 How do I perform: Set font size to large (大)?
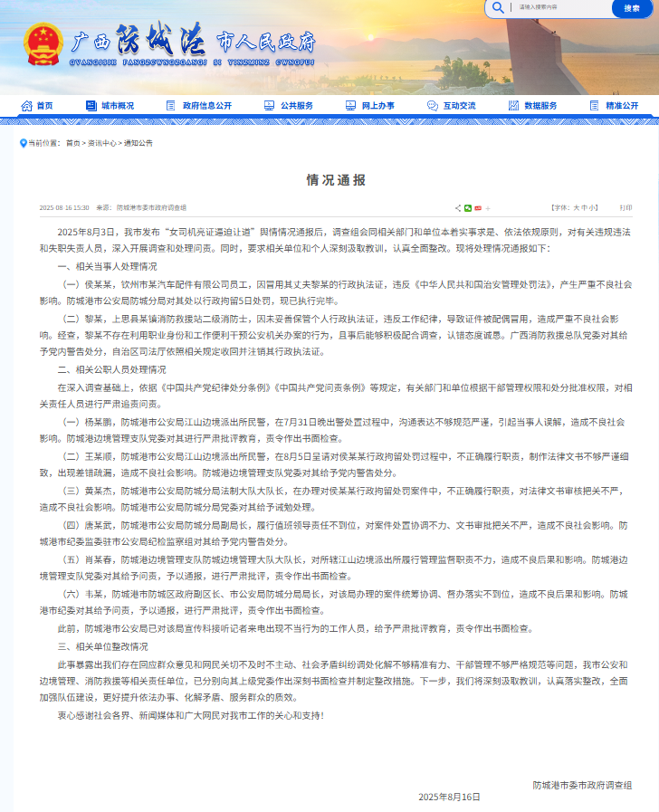tap(576, 207)
